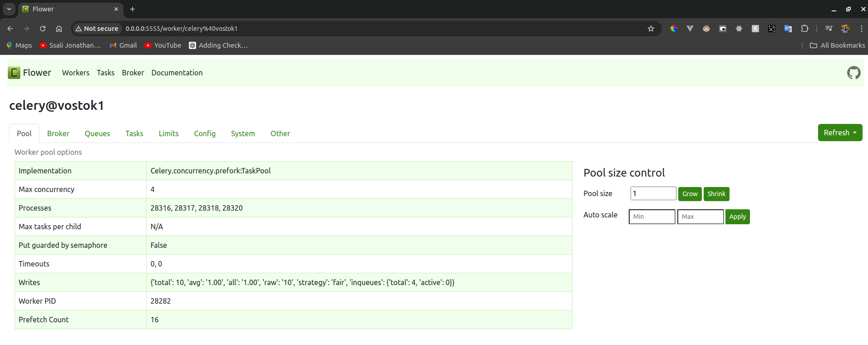This screenshot has height=345, width=868.
Task: Click the Grow button
Action: point(690,194)
